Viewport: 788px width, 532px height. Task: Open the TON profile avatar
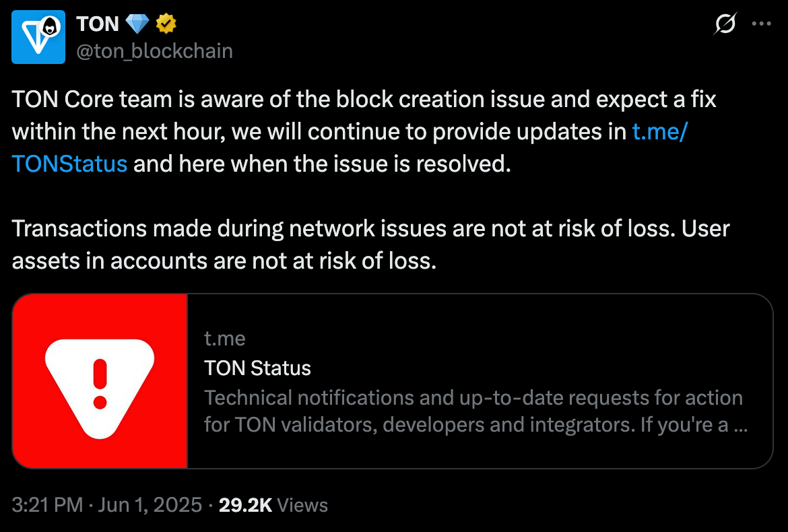[38, 36]
